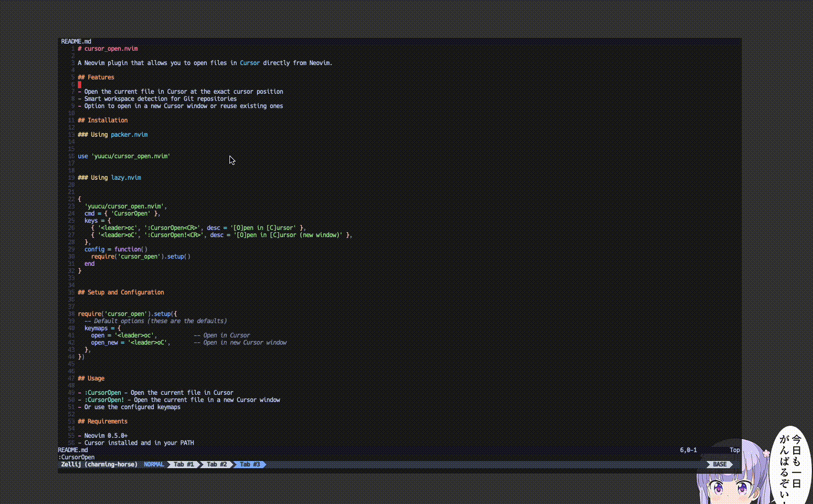
Task: Click the require('cursor_open').setup({ line
Action: click(x=127, y=314)
